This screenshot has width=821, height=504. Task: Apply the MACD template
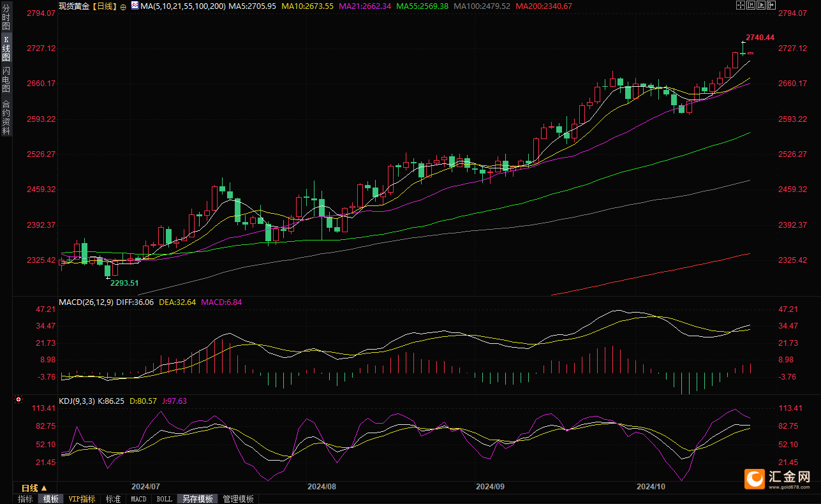pos(138,499)
